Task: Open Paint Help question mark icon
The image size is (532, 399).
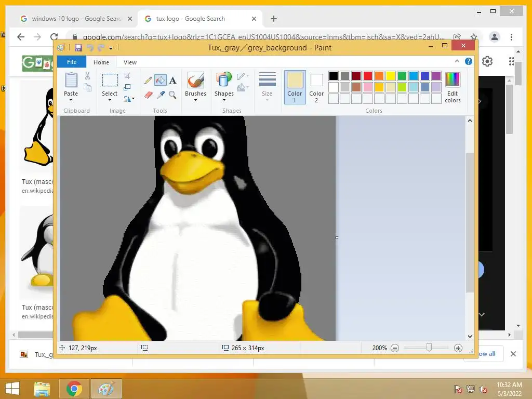Action: point(469,61)
